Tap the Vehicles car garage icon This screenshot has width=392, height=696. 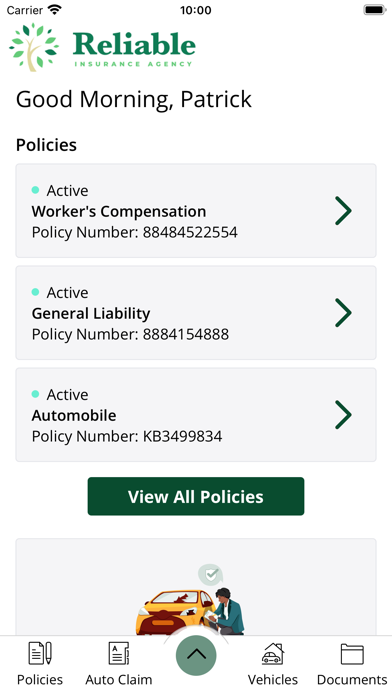click(x=273, y=653)
